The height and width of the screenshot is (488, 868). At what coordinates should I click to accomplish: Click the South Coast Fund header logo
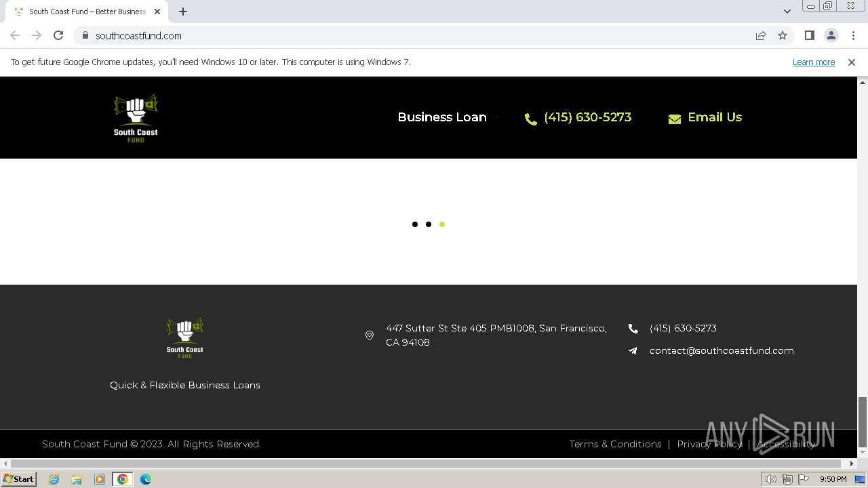click(136, 118)
